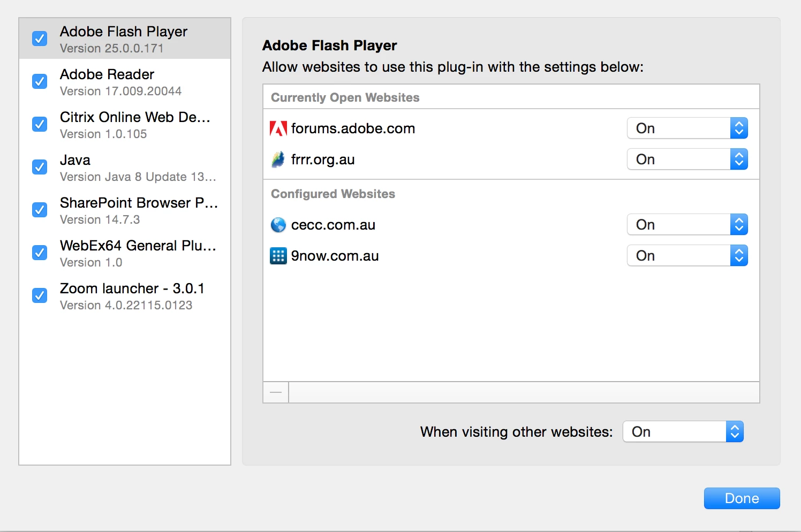
Task: Open the On dropdown for frrr.org.au
Action: coord(687,159)
